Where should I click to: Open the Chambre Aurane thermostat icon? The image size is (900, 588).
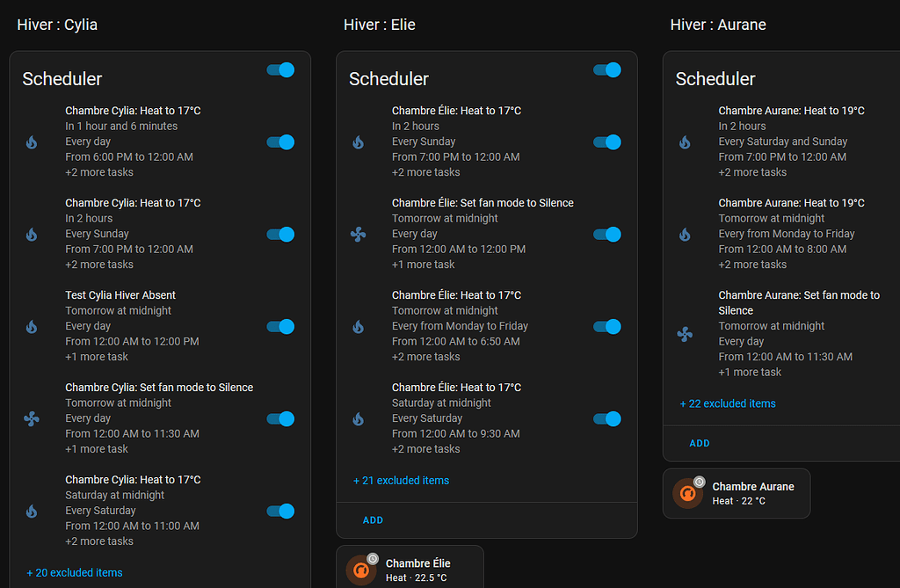click(x=687, y=493)
